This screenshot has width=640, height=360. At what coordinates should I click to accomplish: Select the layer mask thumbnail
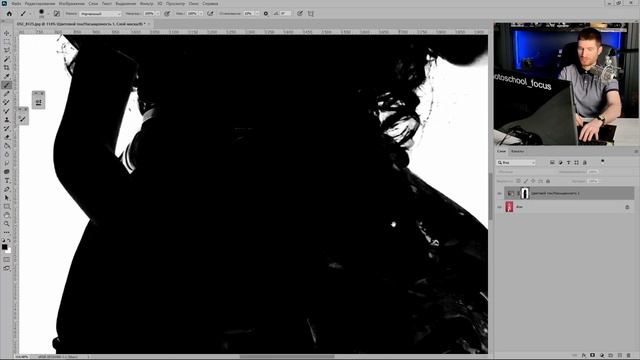pyautogui.click(x=525, y=193)
